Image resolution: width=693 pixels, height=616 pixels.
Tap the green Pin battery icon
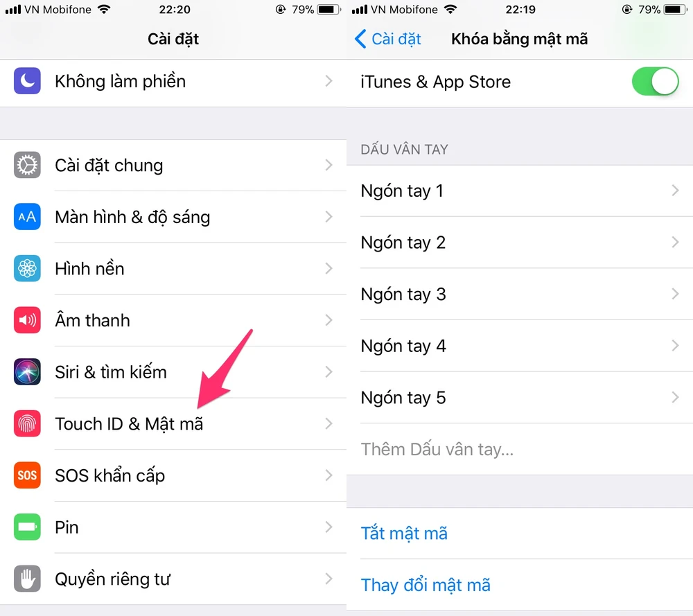pyautogui.click(x=27, y=527)
